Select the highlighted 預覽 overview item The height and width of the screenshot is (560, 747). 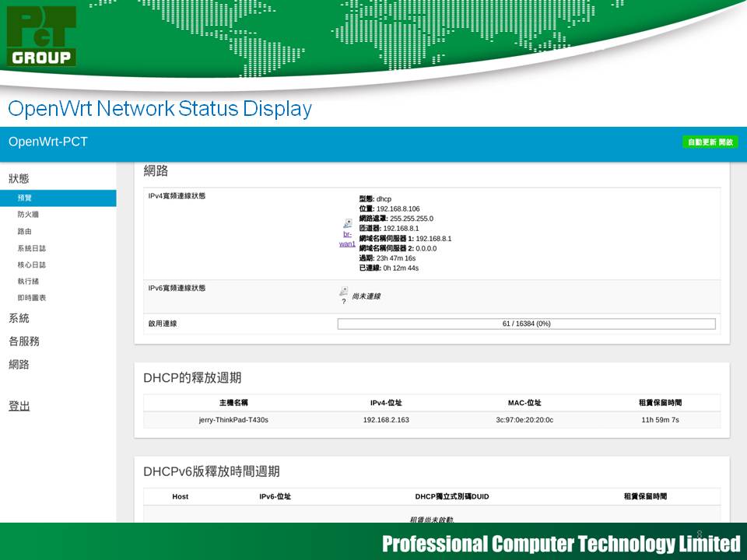25,198
